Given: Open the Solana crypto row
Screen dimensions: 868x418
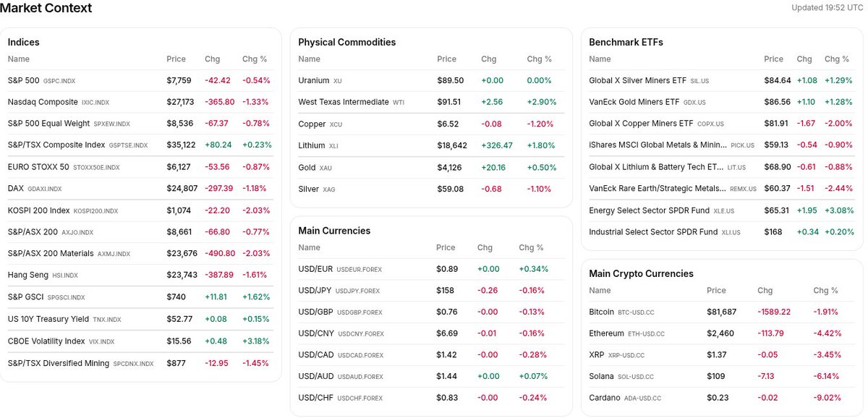Looking at the screenshot, I should tap(722, 377).
